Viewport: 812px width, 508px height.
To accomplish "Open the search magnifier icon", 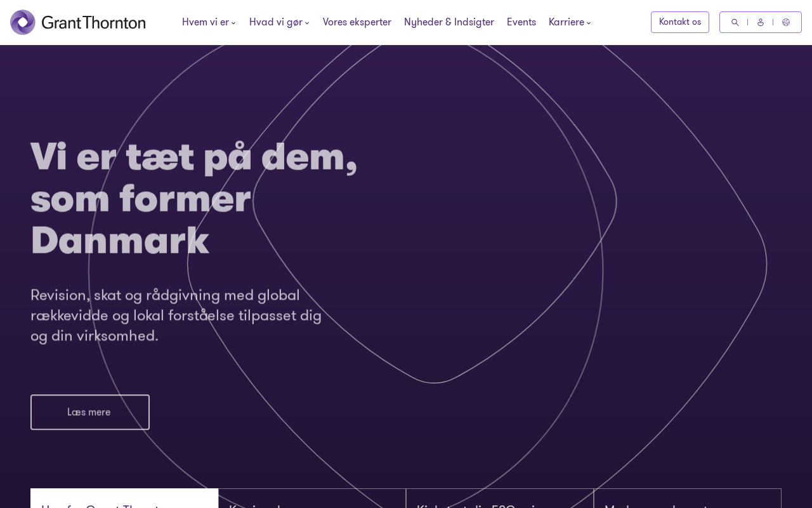I will [x=735, y=22].
